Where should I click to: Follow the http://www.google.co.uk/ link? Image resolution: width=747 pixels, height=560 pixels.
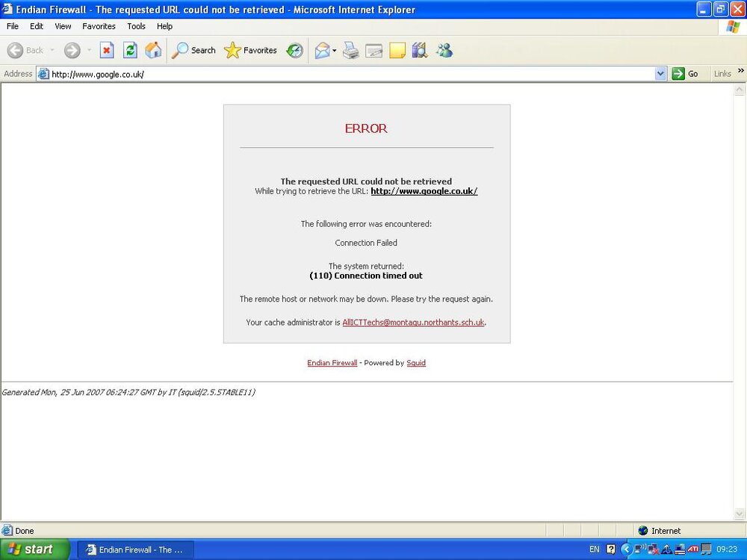424,191
